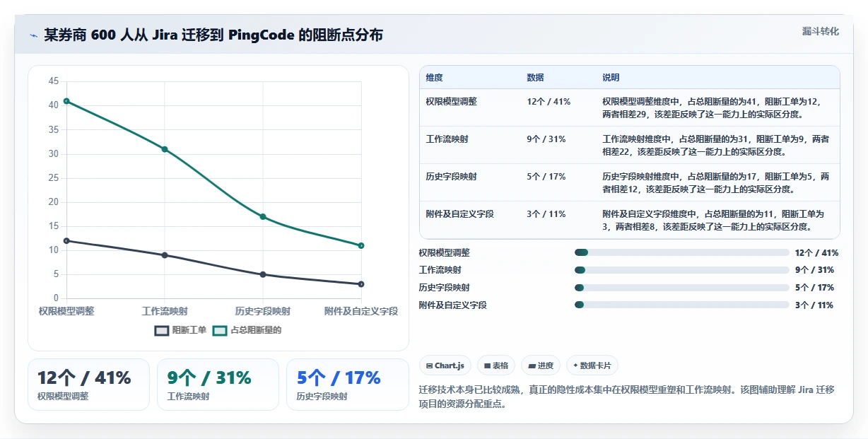This screenshot has width=868, height=439.
Task: Click the 工作流映射 x-axis label
Action: coord(165,311)
